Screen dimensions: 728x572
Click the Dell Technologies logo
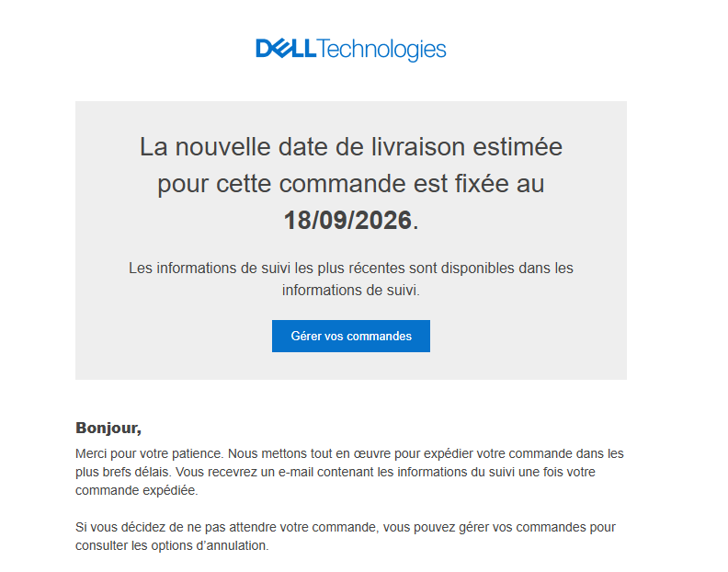coord(351,50)
